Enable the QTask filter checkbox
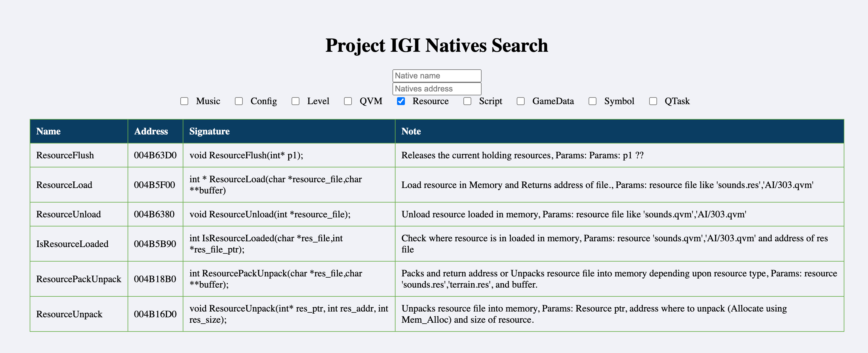The height and width of the screenshot is (353, 868). pyautogui.click(x=653, y=101)
